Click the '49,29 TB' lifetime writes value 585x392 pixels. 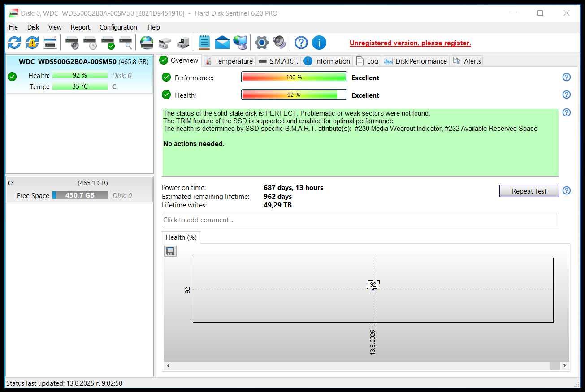(278, 205)
